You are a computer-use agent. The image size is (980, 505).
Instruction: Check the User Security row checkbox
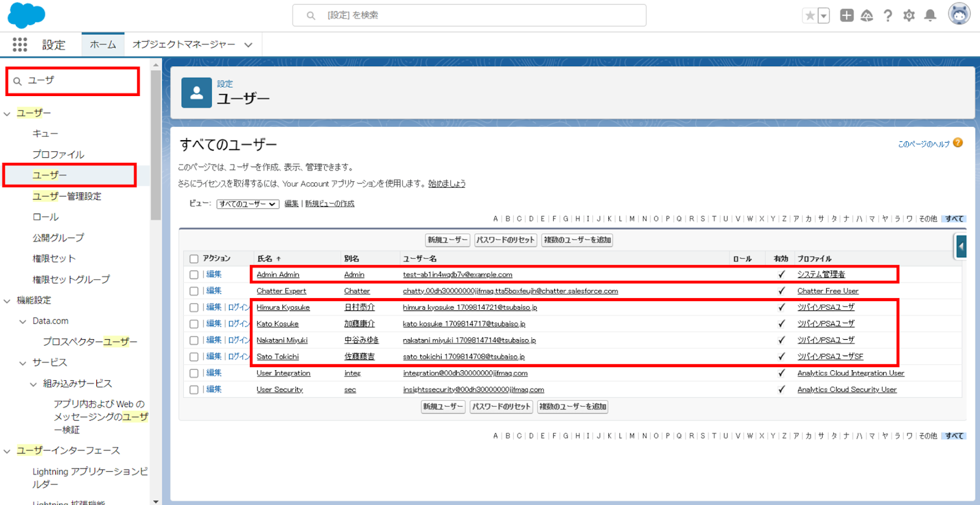194,389
